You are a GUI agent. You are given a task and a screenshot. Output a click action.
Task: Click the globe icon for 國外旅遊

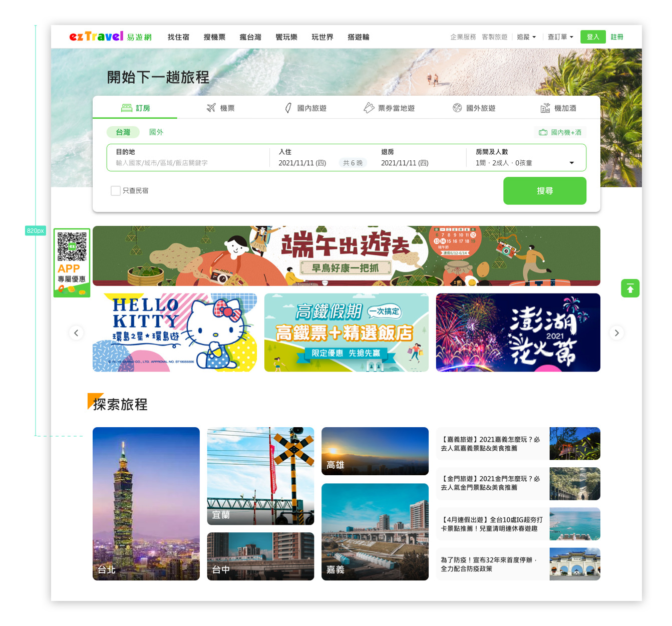pos(457,108)
